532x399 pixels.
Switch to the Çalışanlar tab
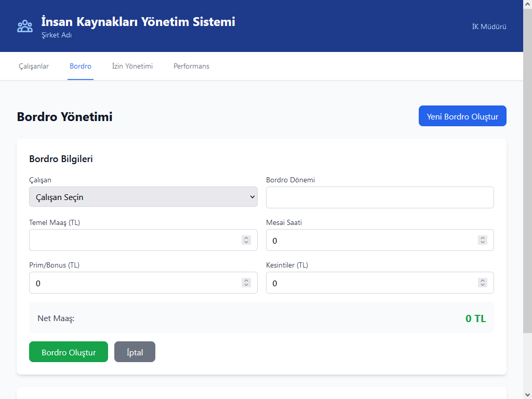pos(34,66)
